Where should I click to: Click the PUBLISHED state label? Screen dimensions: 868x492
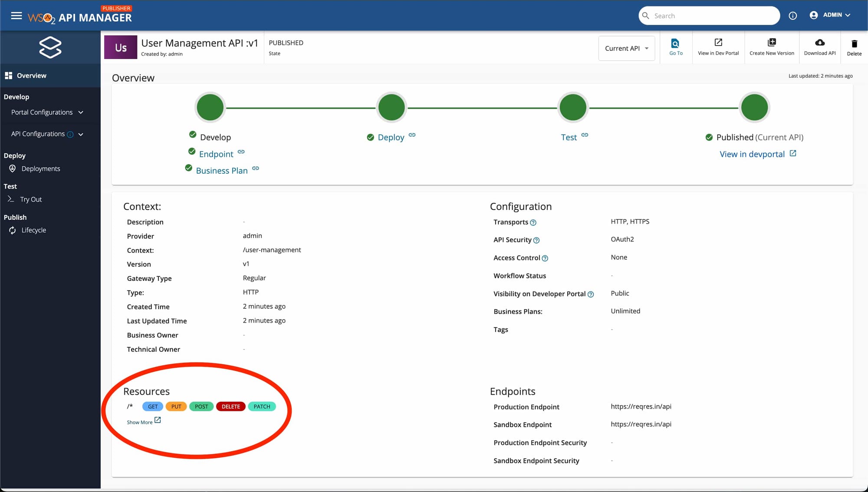[x=286, y=43]
